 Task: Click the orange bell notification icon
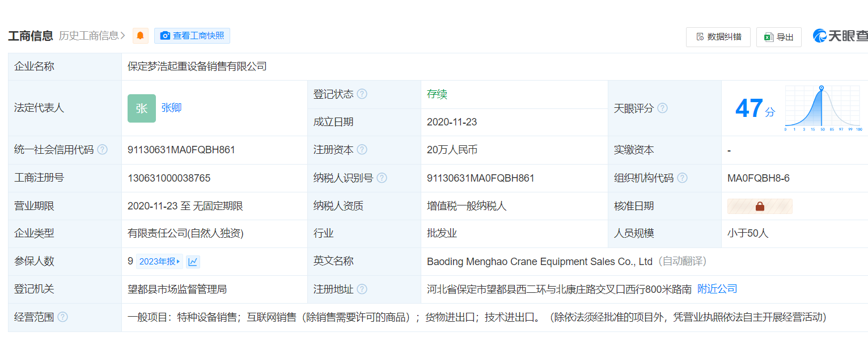point(140,36)
